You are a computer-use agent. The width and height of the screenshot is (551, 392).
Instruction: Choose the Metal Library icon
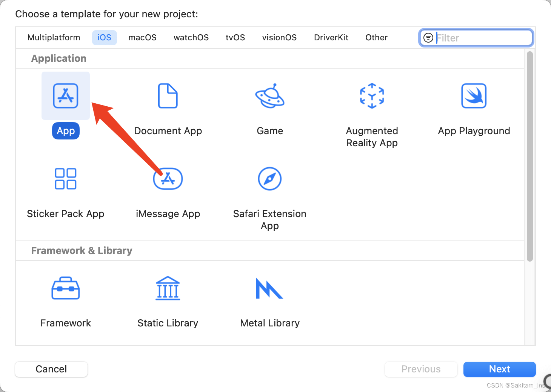[x=269, y=288]
